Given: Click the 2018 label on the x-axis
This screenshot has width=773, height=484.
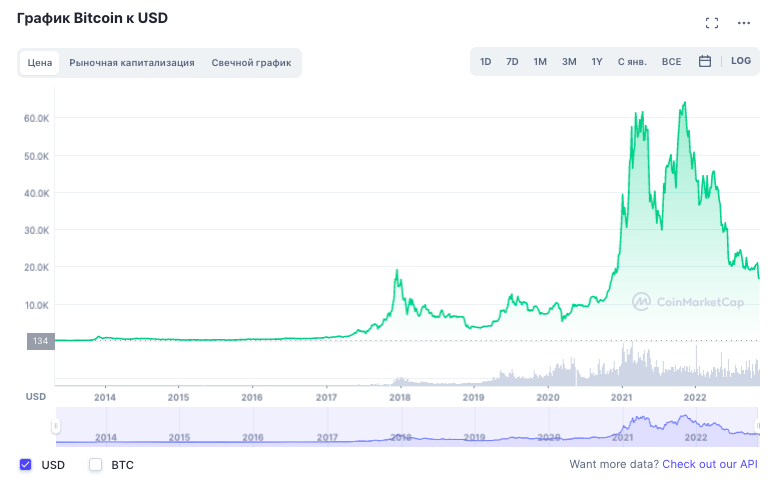Looking at the screenshot, I should pos(399,397).
